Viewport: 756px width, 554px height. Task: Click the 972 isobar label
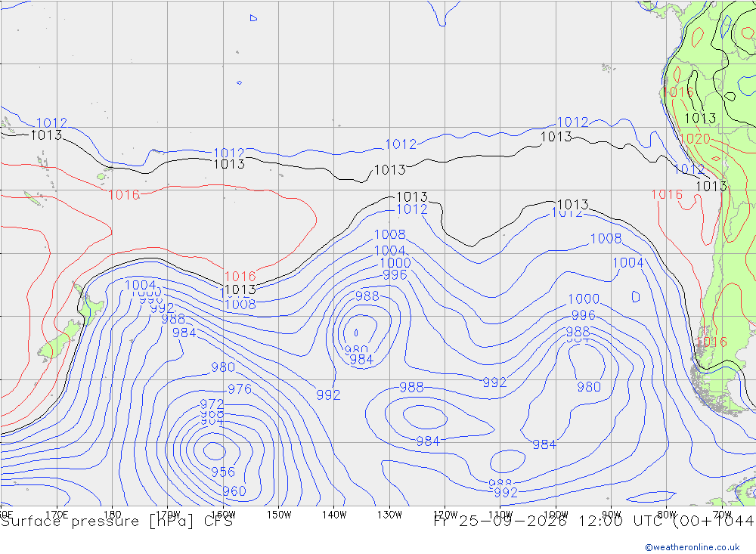[212, 404]
